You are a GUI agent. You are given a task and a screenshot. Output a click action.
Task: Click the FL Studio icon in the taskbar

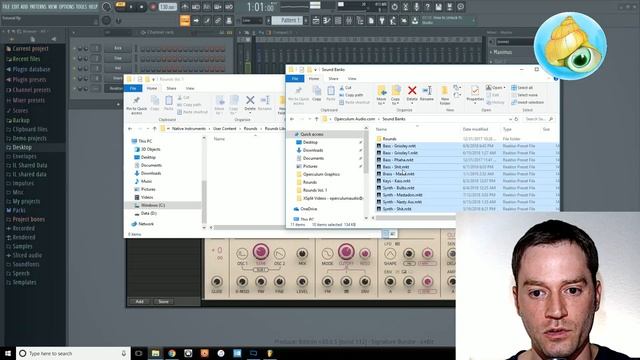tap(270, 353)
